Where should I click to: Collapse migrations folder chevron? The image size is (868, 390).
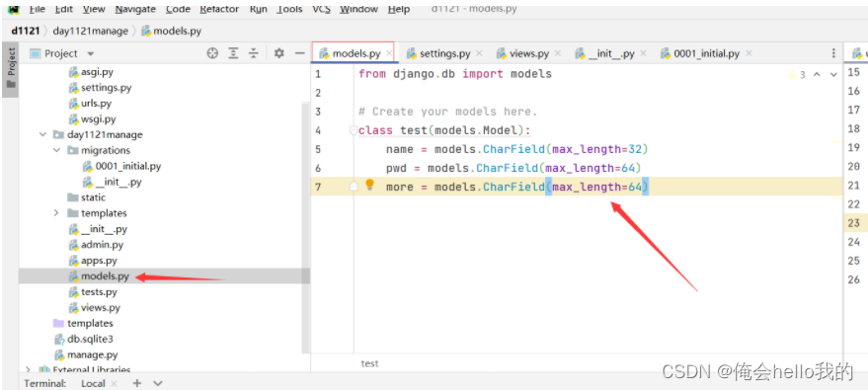pyautogui.click(x=56, y=150)
